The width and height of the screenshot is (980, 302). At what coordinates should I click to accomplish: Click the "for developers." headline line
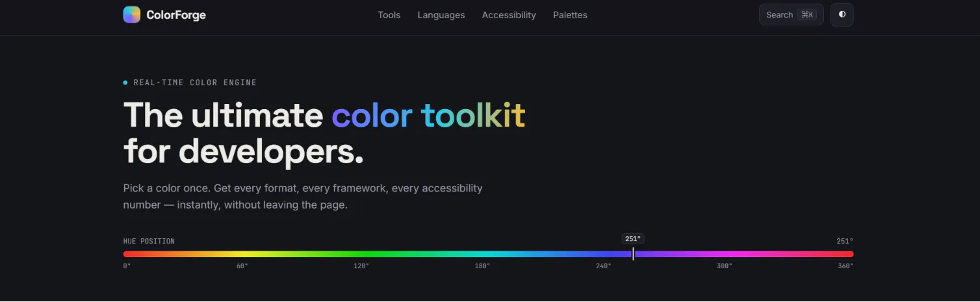(244, 152)
